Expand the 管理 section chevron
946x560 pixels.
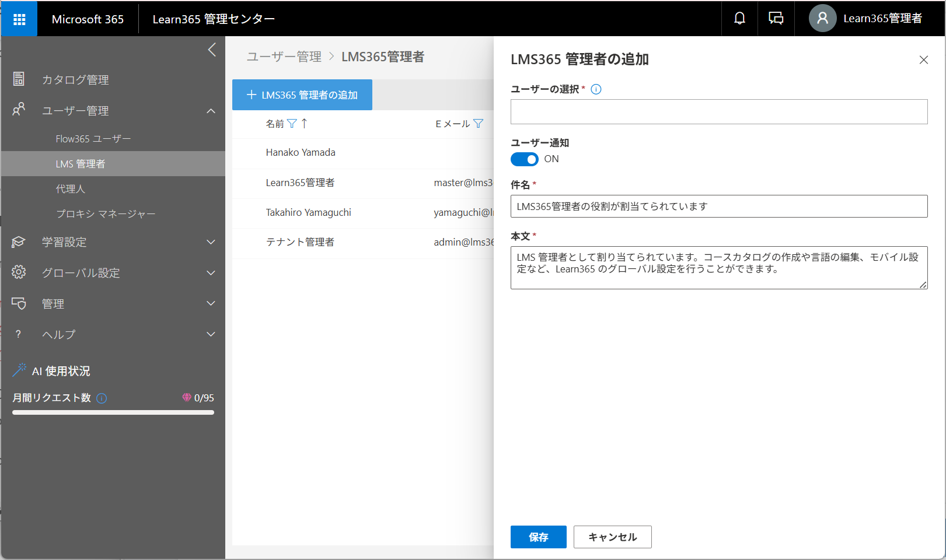click(211, 303)
